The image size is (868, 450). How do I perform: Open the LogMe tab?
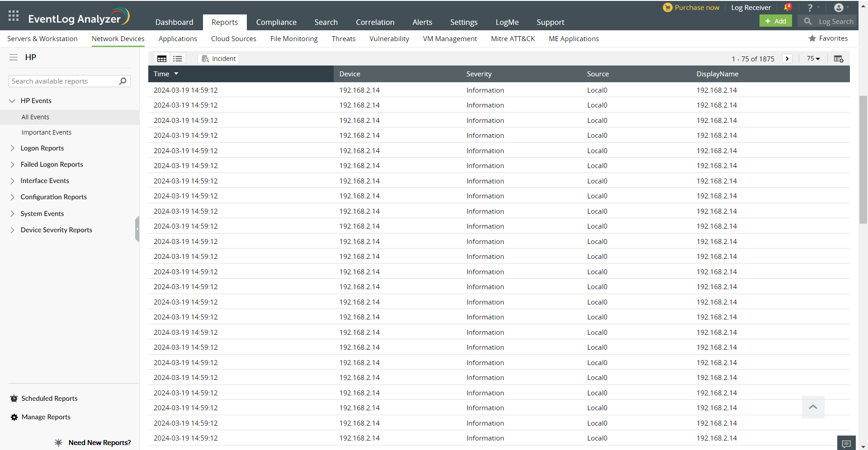pos(507,22)
